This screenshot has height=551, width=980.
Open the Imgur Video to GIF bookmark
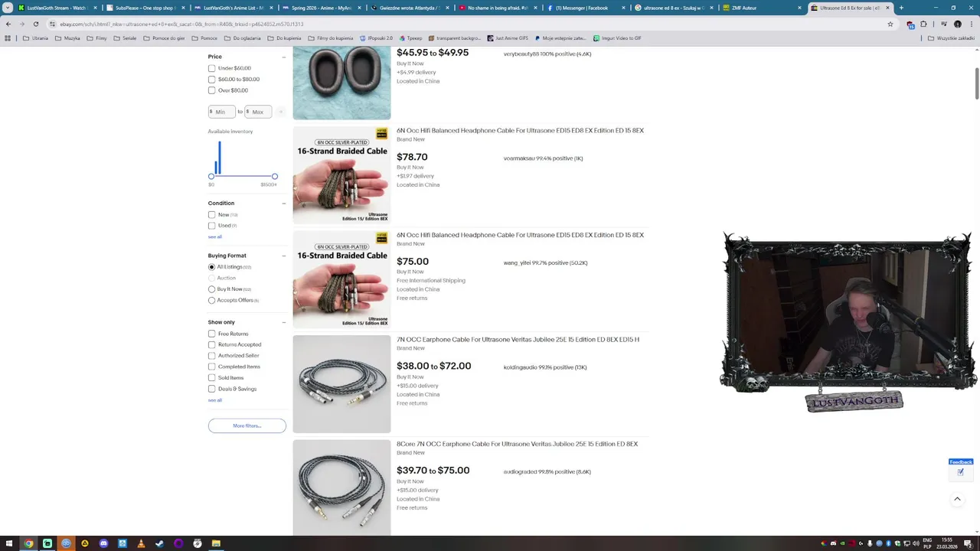[617, 37]
